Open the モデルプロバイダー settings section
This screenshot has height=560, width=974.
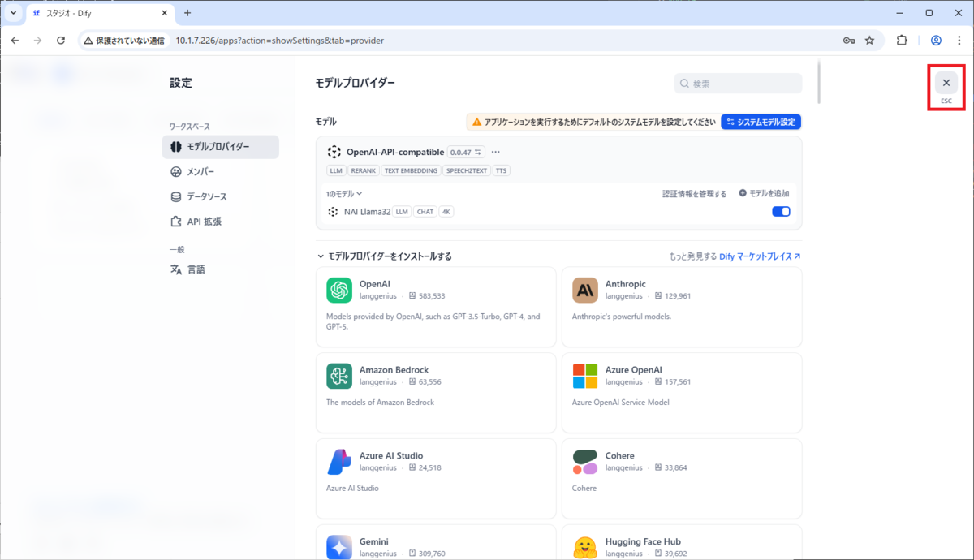point(221,147)
